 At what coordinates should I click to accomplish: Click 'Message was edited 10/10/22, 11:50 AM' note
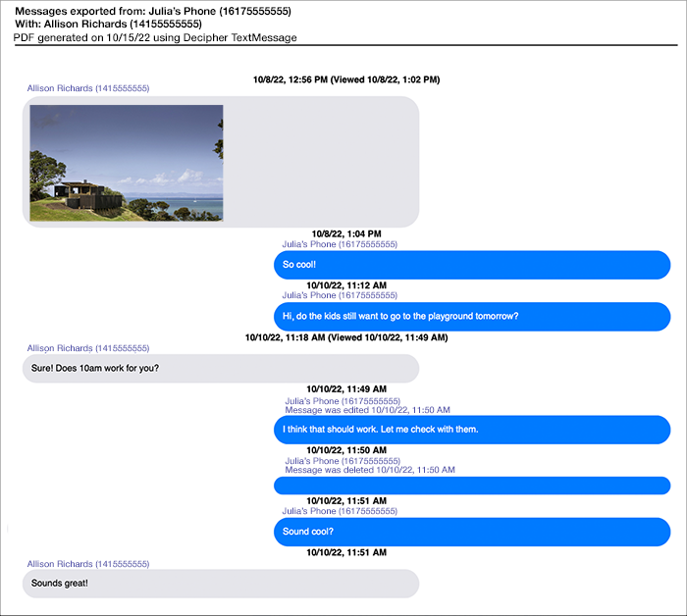[x=367, y=410]
